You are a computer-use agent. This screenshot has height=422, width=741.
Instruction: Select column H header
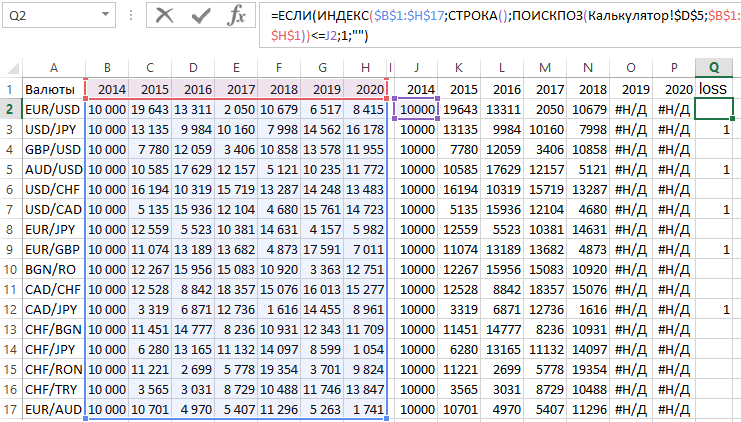pyautogui.click(x=365, y=68)
